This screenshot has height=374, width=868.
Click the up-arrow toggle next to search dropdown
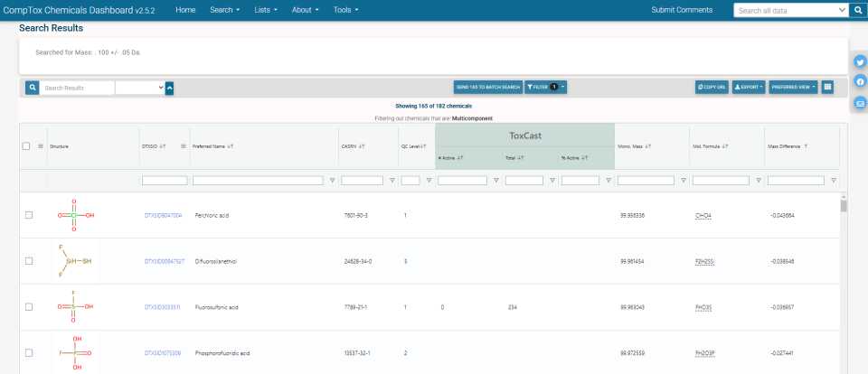tap(169, 88)
